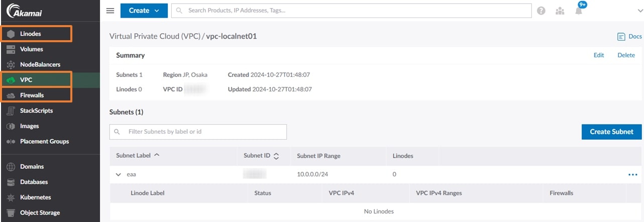The width and height of the screenshot is (644, 222).
Task: Click the Create Subnet button
Action: pyautogui.click(x=611, y=132)
